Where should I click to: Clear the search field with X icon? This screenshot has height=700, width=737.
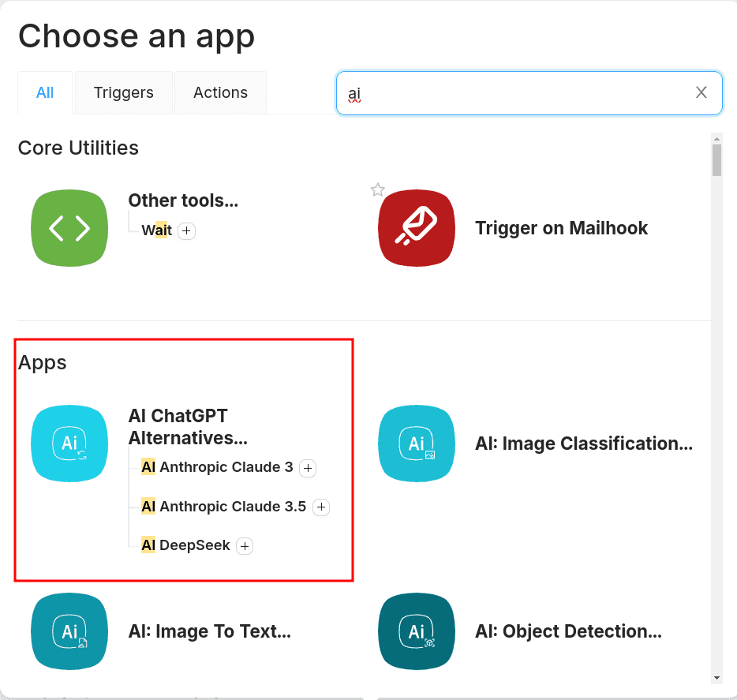coord(701,92)
